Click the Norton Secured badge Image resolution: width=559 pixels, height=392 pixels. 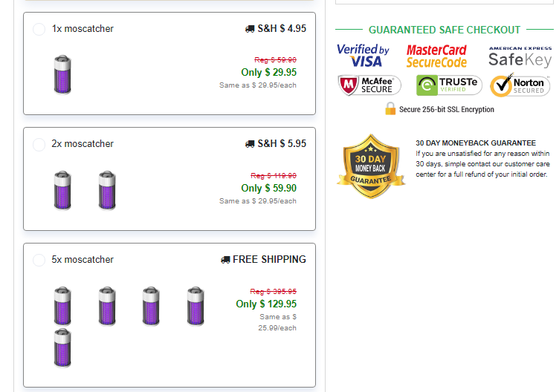pos(520,85)
